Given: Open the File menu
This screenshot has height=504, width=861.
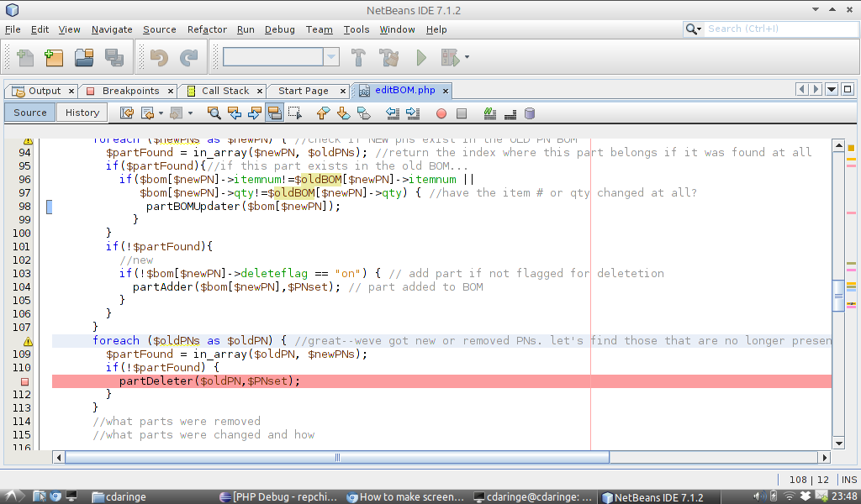Looking at the screenshot, I should tap(13, 29).
